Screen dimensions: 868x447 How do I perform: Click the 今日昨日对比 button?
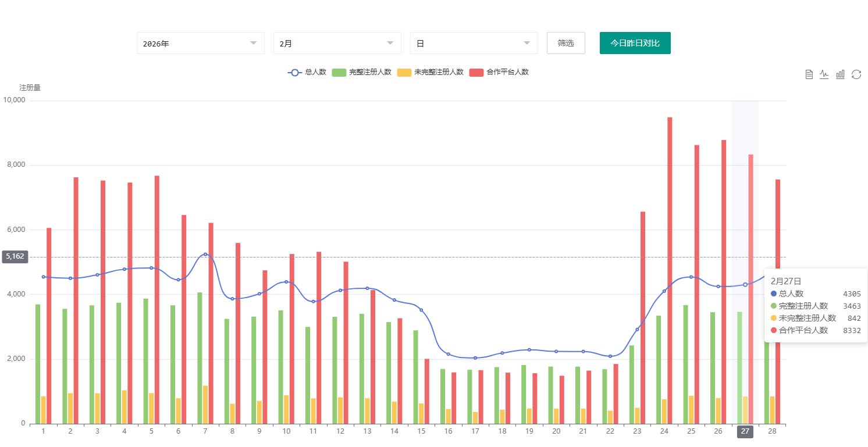[x=635, y=43]
